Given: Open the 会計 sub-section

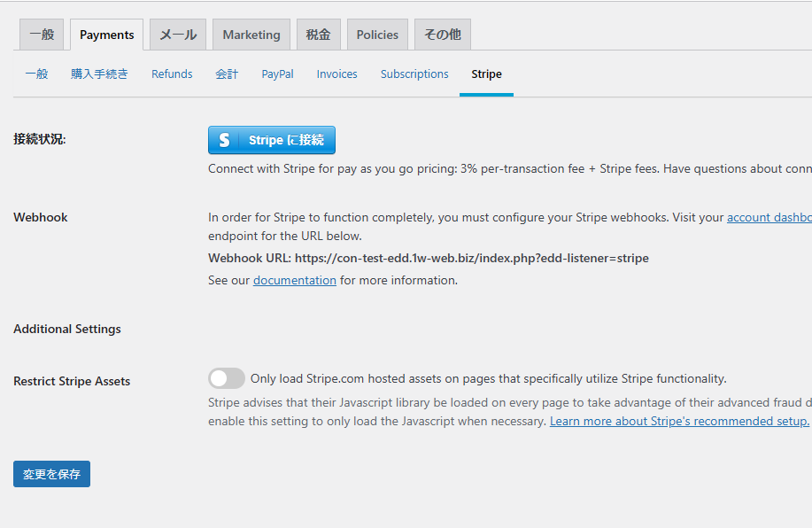Looking at the screenshot, I should click(227, 74).
